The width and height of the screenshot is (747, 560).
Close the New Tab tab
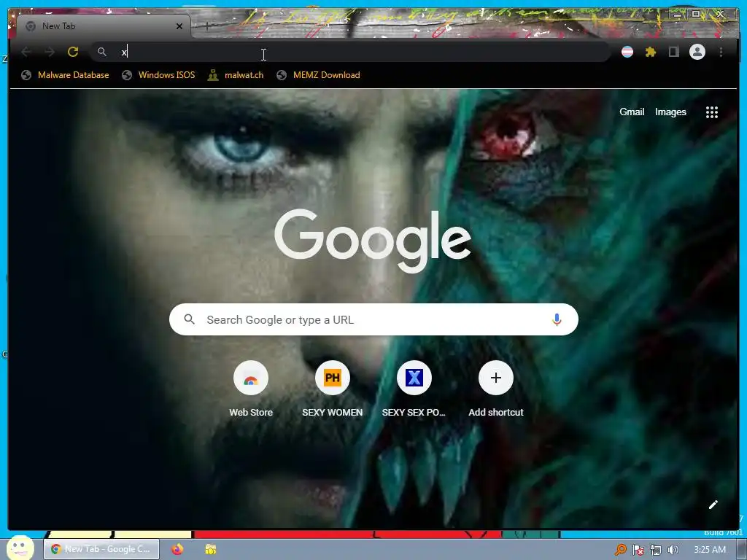pyautogui.click(x=179, y=26)
